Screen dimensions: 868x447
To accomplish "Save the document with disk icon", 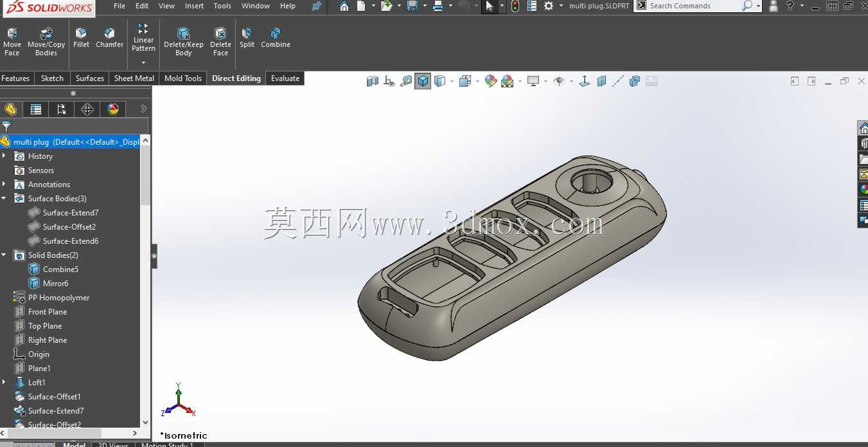I will pos(412,6).
